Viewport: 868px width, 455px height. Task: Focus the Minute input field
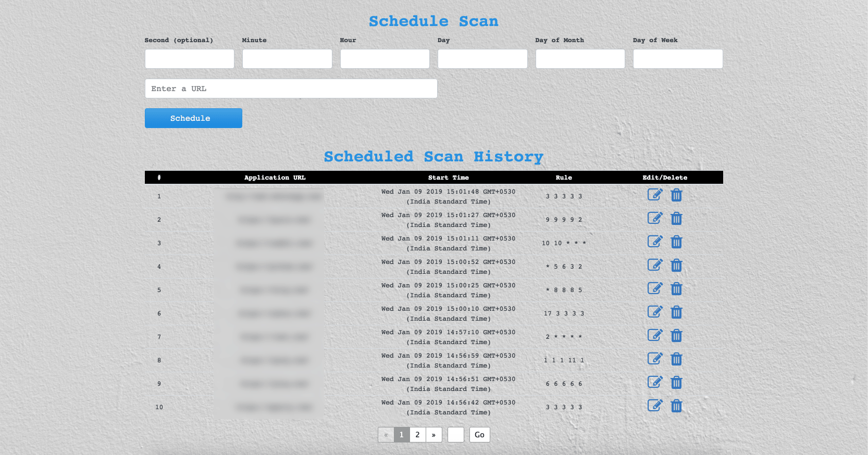287,59
